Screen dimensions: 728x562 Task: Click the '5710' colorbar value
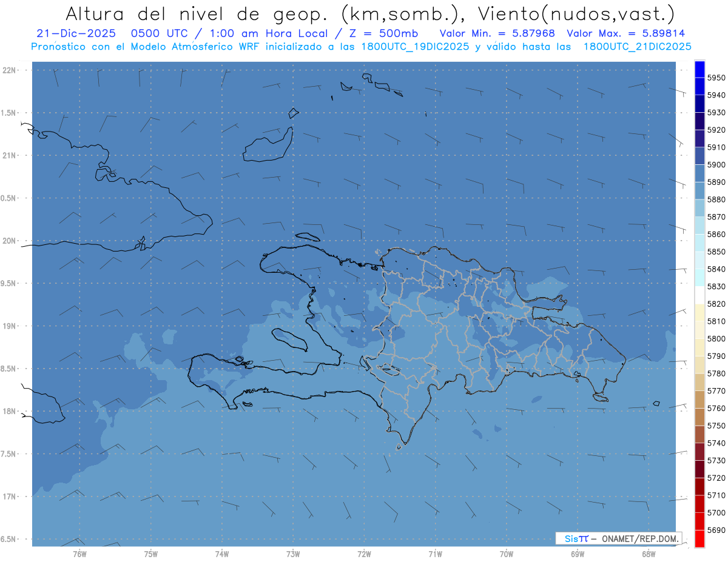tap(716, 495)
